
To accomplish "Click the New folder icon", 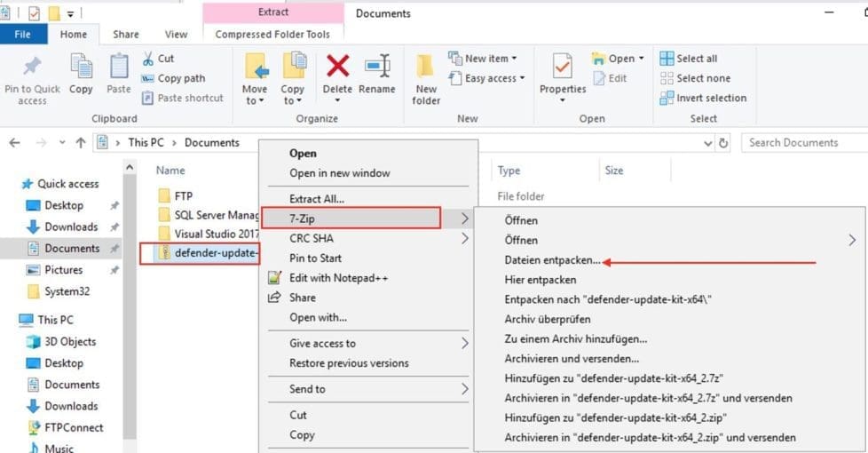I will click(426, 68).
